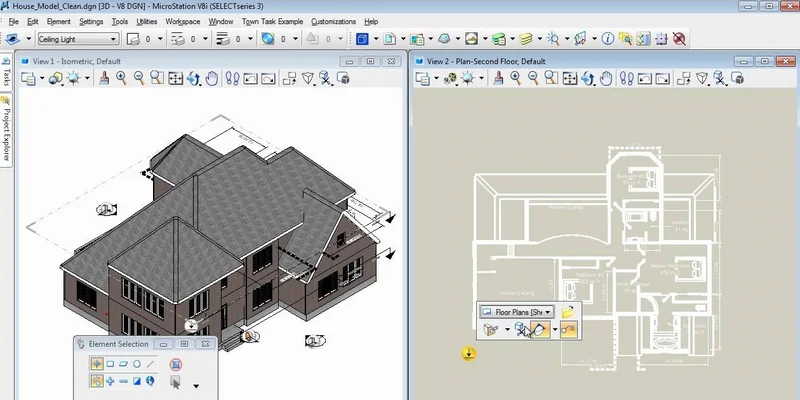Expand the active color dropdown arrow
This screenshot has width=800, height=400.
160,39
